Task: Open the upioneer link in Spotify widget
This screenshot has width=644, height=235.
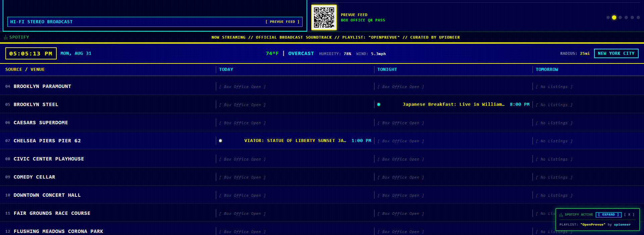Action: click(x=622, y=225)
